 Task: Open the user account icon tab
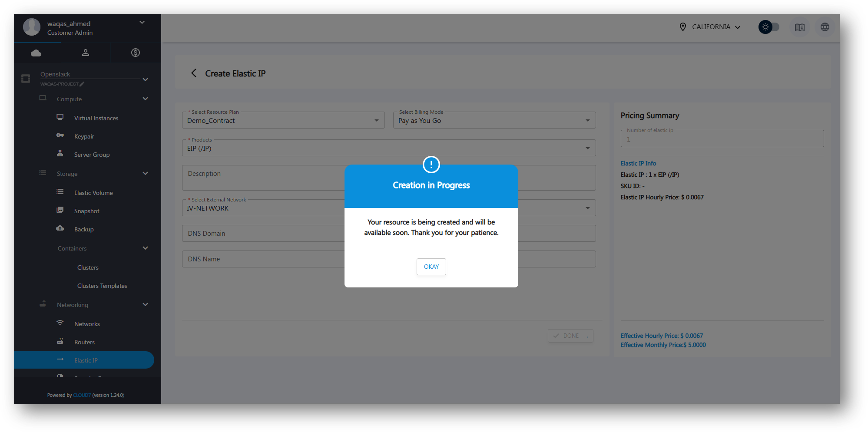click(86, 53)
